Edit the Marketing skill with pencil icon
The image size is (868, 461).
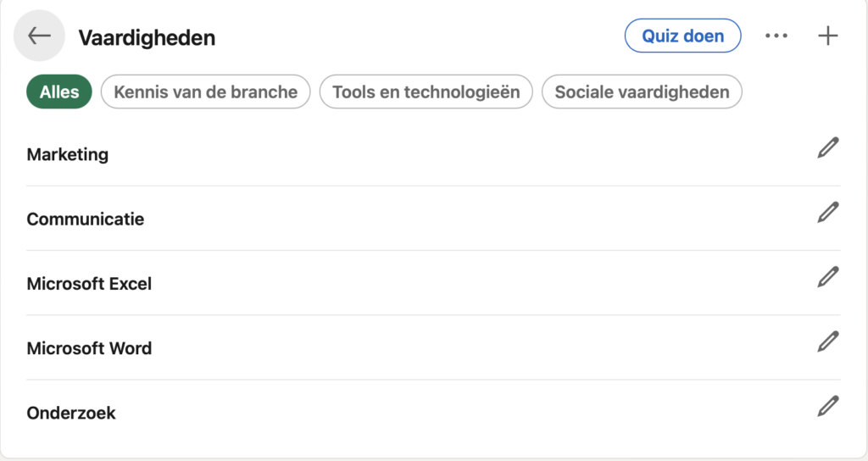(827, 147)
